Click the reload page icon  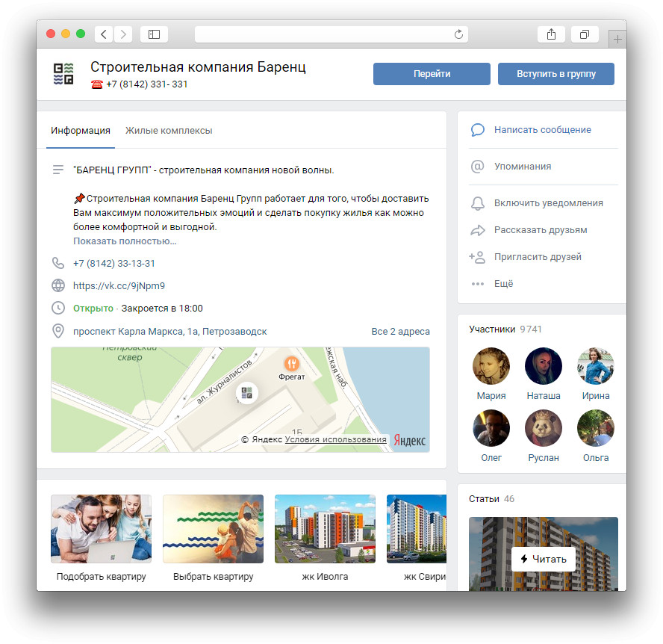[458, 34]
